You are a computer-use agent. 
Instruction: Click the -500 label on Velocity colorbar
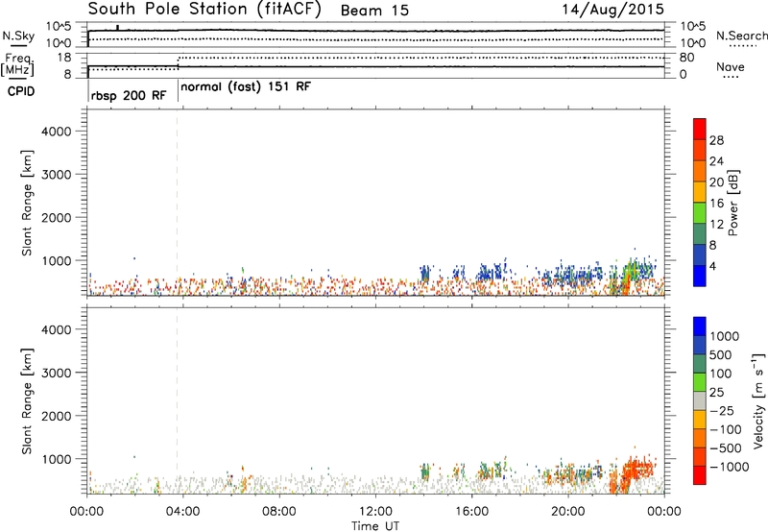(x=726, y=447)
